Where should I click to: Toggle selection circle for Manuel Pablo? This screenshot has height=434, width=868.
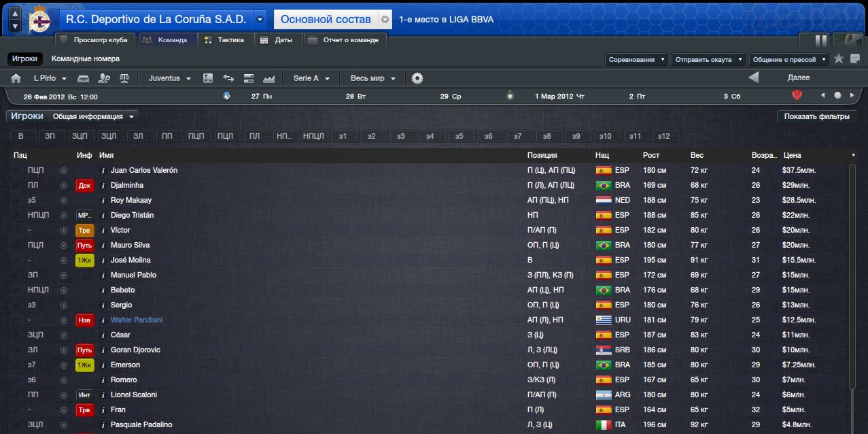(x=64, y=275)
